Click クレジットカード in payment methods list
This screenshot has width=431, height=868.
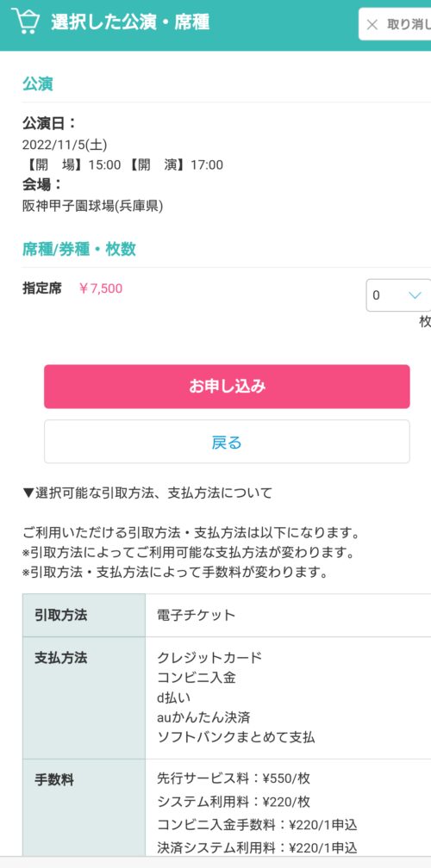point(209,658)
